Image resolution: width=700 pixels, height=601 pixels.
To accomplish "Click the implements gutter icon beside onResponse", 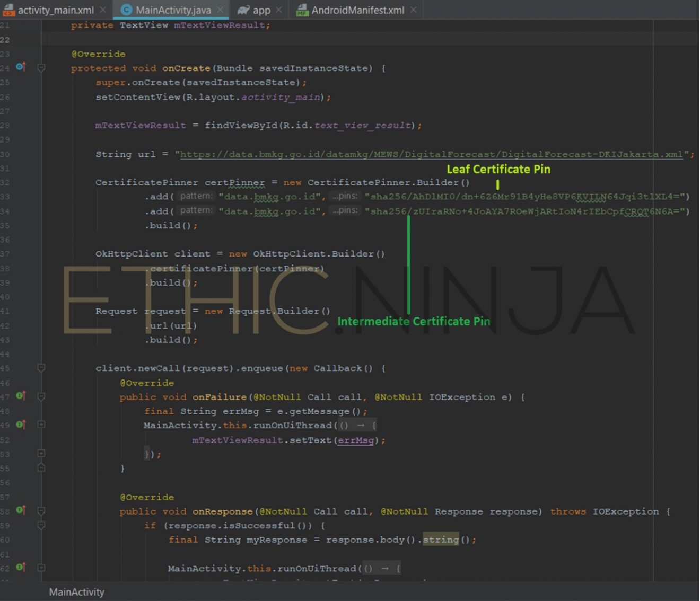I will (x=21, y=510).
